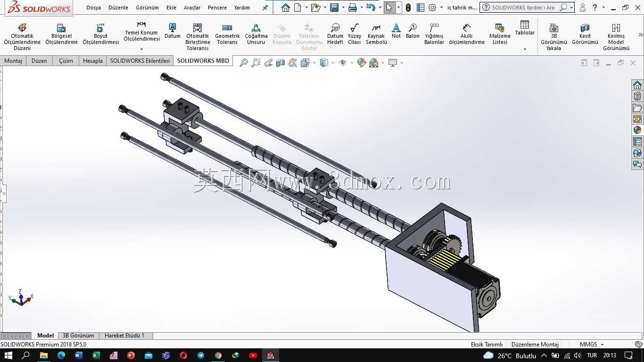This screenshot has height=362, width=644.
Task: Click in SOLIDWORKS Yardım'ı Ara search field
Action: pyautogui.click(x=523, y=8)
